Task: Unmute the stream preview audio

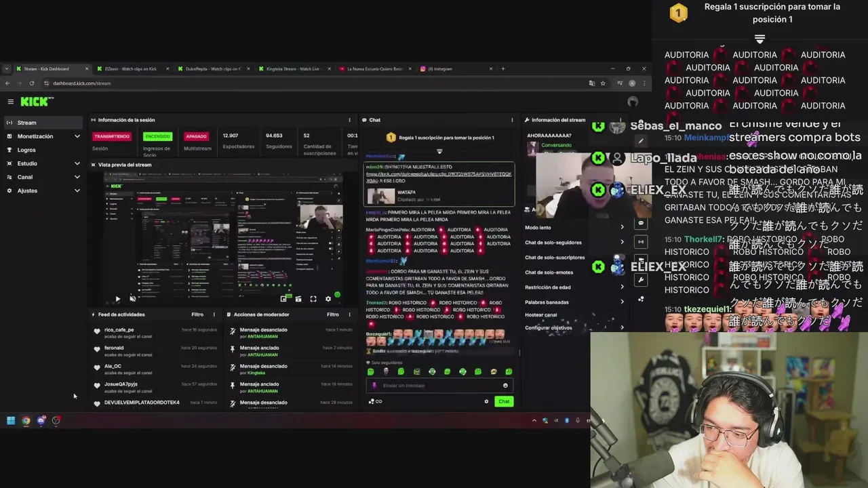Action: pyautogui.click(x=132, y=299)
